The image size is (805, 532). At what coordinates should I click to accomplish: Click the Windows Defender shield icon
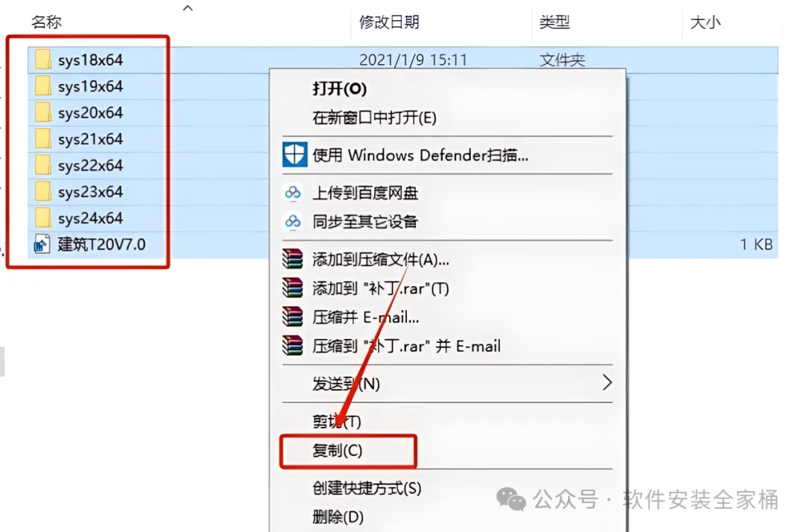pos(294,154)
